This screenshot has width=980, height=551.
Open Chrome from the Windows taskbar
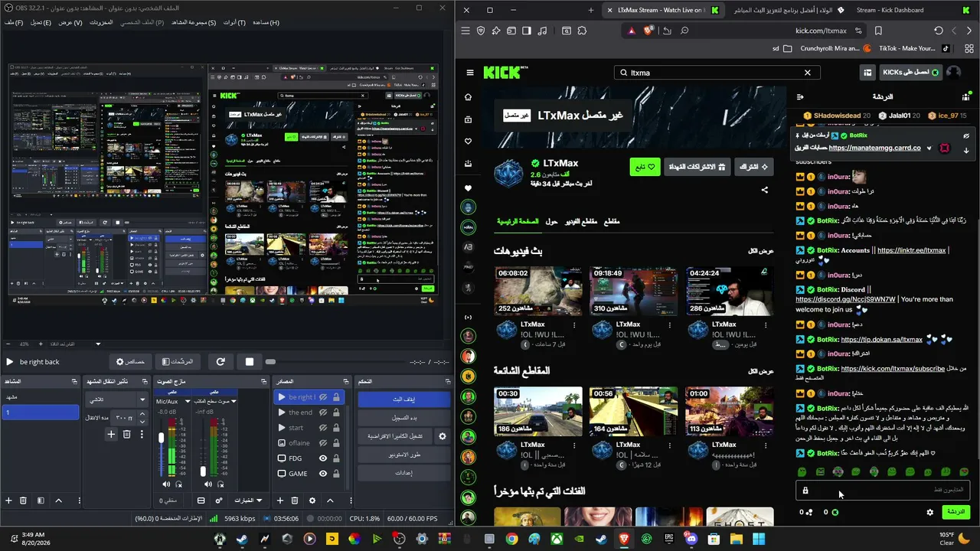pos(511,539)
